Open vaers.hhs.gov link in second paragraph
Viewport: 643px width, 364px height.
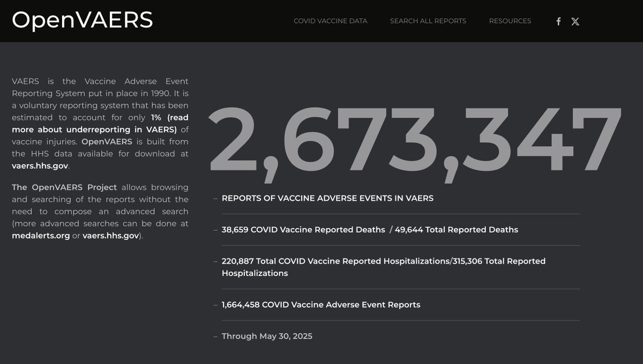coord(111,236)
